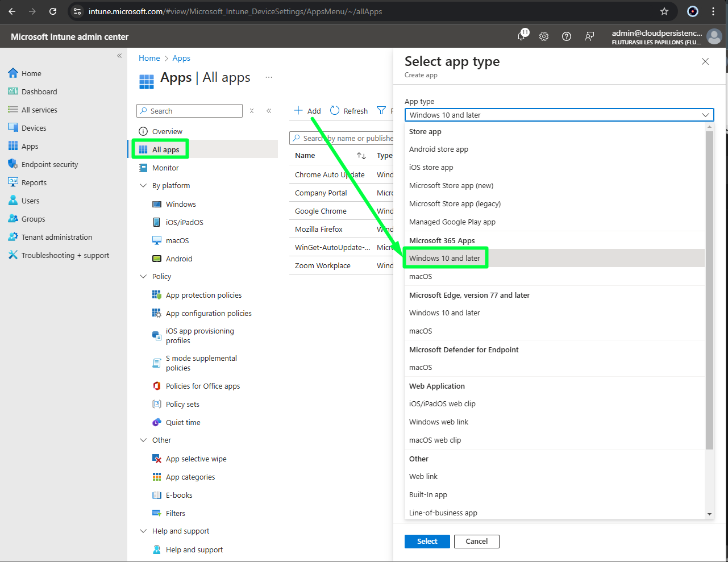
Task: Open the App type dropdown
Action: [559, 115]
